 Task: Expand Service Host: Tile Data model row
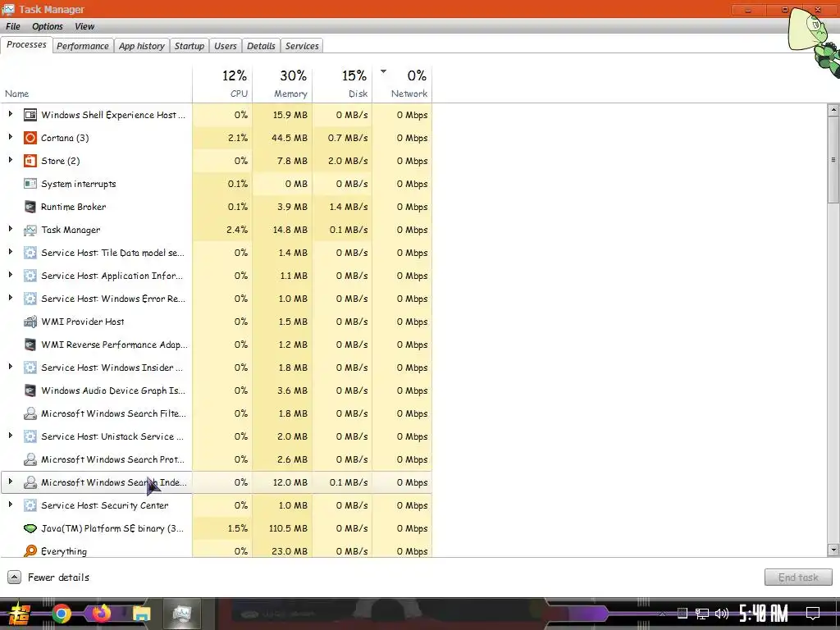[10, 253]
